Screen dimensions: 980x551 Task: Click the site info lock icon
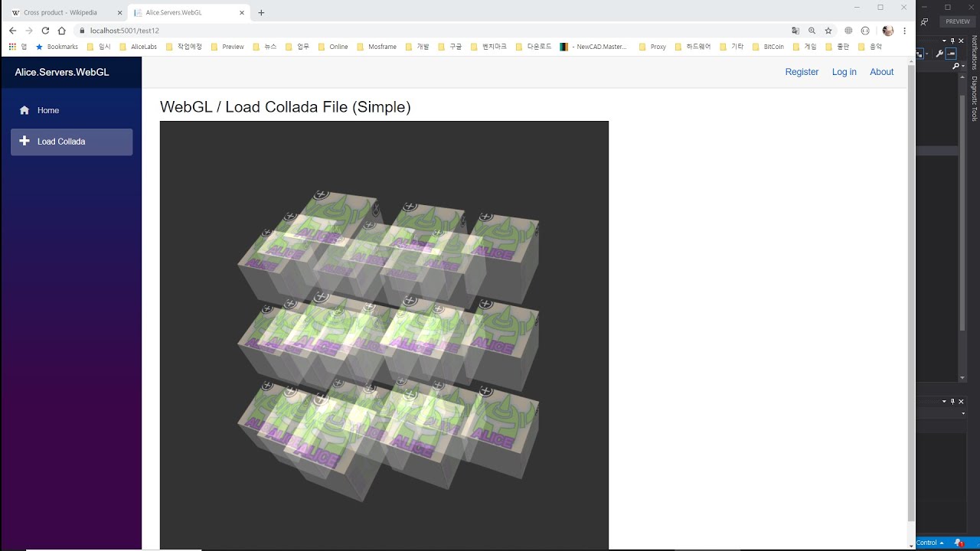point(82,31)
